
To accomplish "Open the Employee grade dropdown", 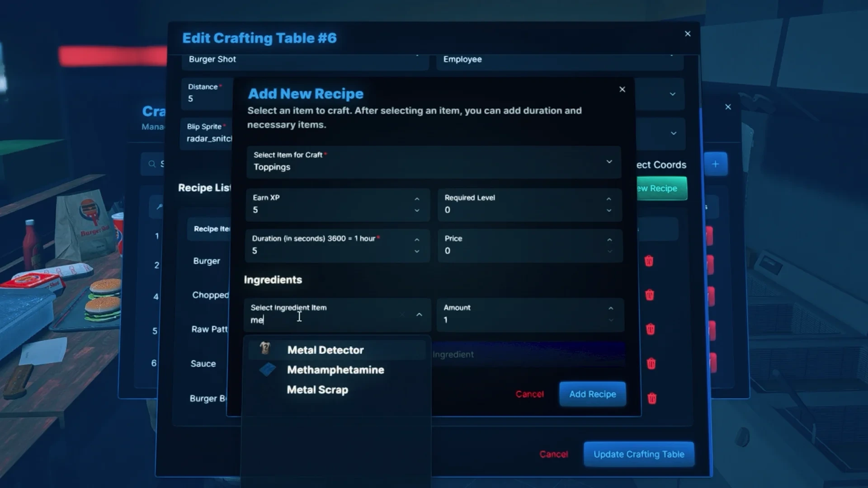I will point(560,61).
